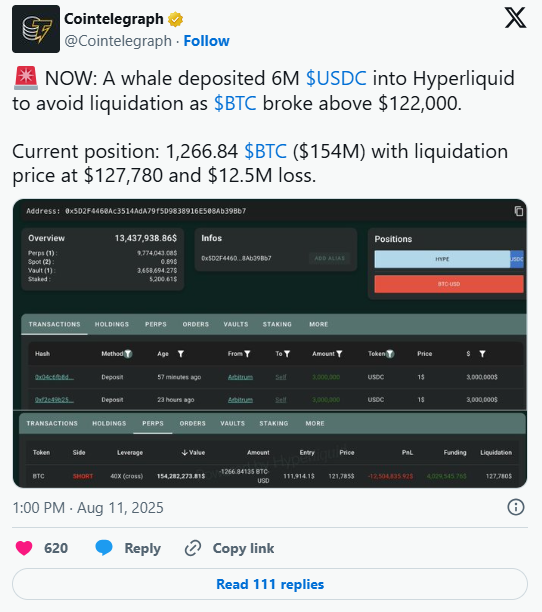Screen dimensions: 542x612
Task: Click the Cointelegraph profile avatar
Action: click(36, 29)
